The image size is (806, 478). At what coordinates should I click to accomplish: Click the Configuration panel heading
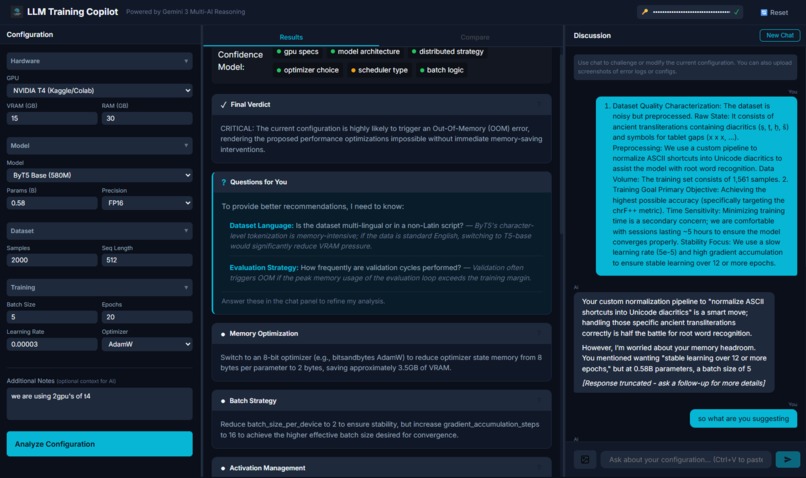coord(30,34)
